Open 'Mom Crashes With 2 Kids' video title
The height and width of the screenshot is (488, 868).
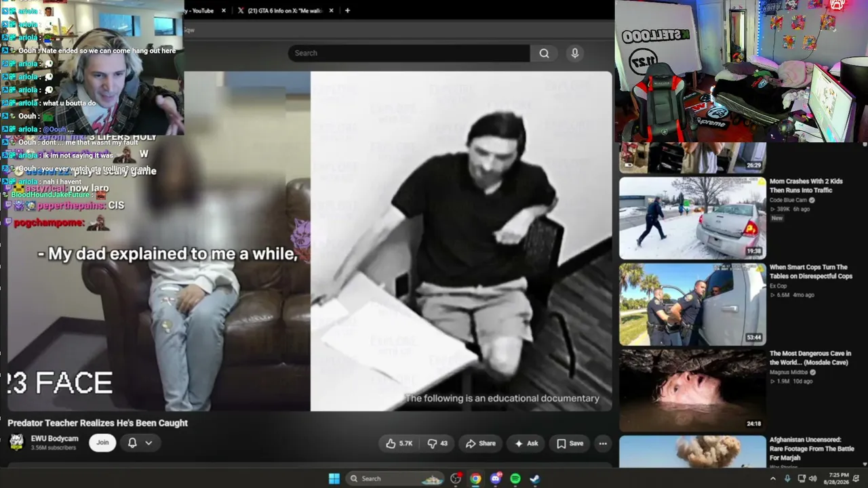coord(806,186)
